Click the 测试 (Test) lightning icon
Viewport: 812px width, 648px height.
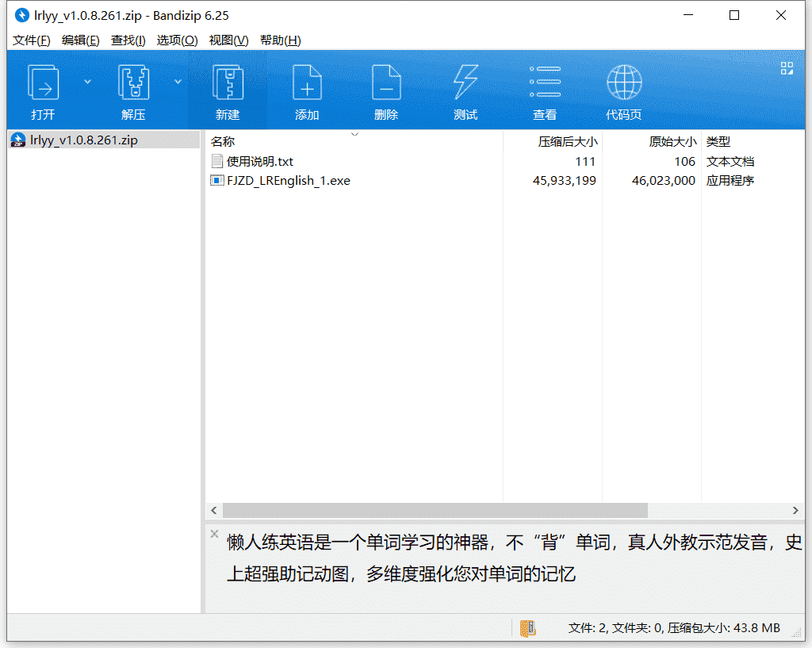pyautogui.click(x=465, y=82)
